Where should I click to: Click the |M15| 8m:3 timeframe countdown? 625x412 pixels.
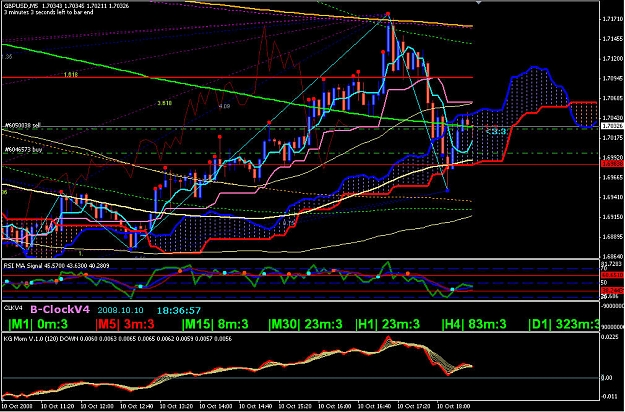pos(215,324)
